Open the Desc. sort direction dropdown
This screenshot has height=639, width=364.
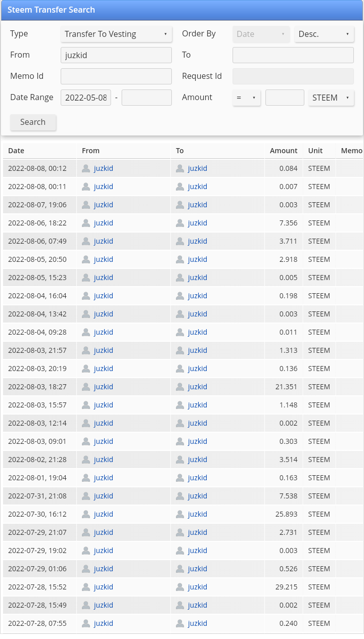[x=324, y=34]
